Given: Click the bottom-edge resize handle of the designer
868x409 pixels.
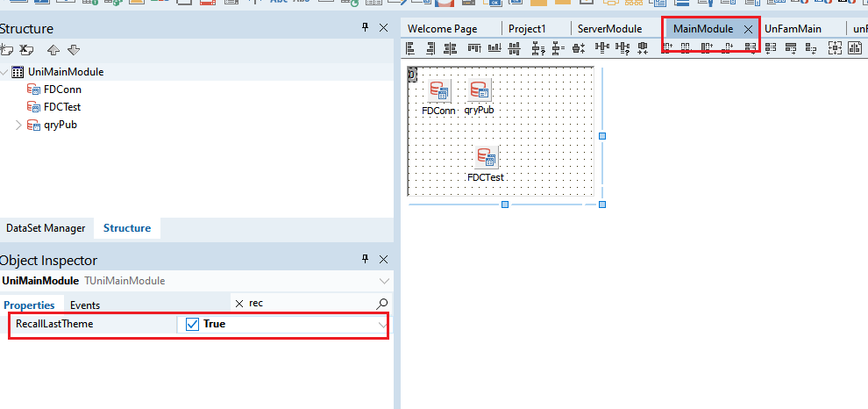Looking at the screenshot, I should click(505, 204).
